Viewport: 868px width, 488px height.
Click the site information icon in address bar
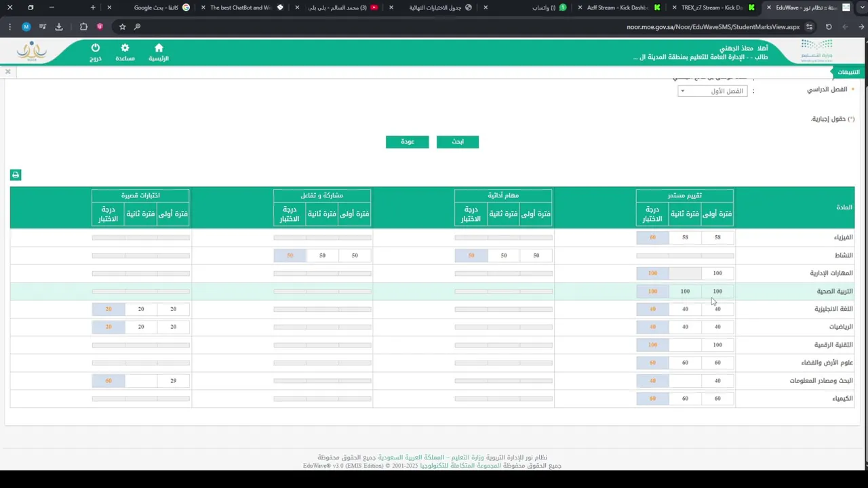[x=810, y=26]
